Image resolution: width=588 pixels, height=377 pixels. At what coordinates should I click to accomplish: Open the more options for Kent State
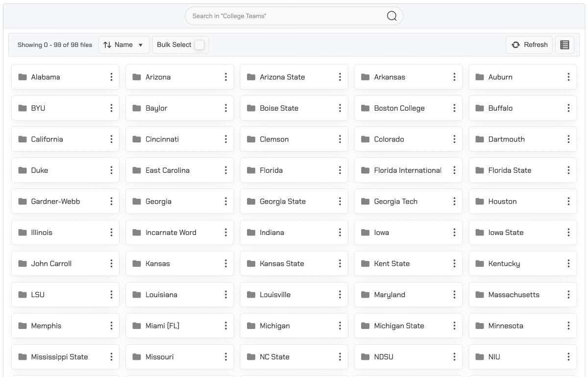[454, 263]
